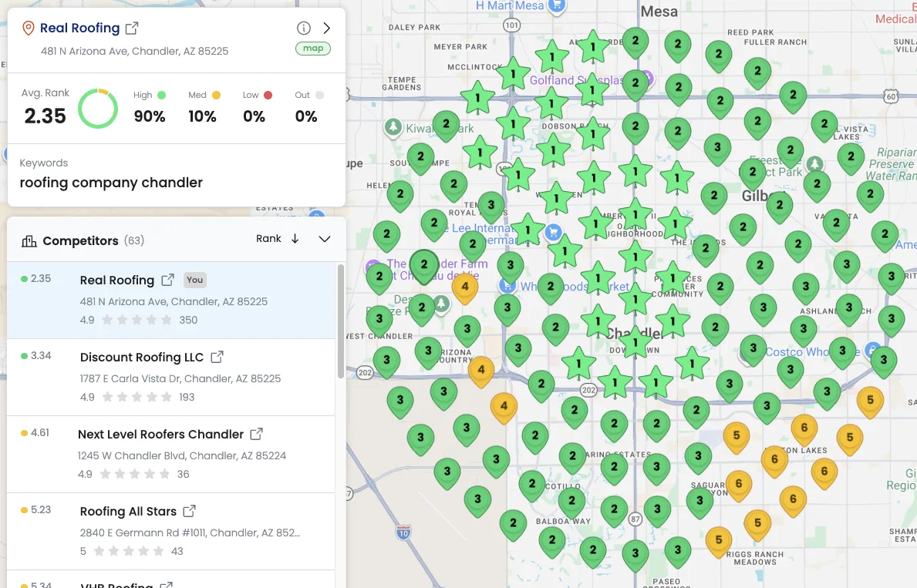Open Discount Roofing LLC external link

(217, 357)
